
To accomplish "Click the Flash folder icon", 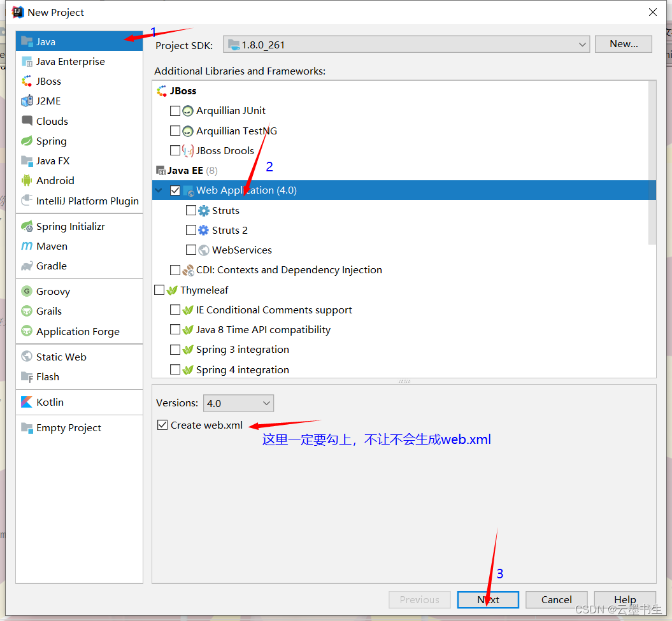I will 27,376.
